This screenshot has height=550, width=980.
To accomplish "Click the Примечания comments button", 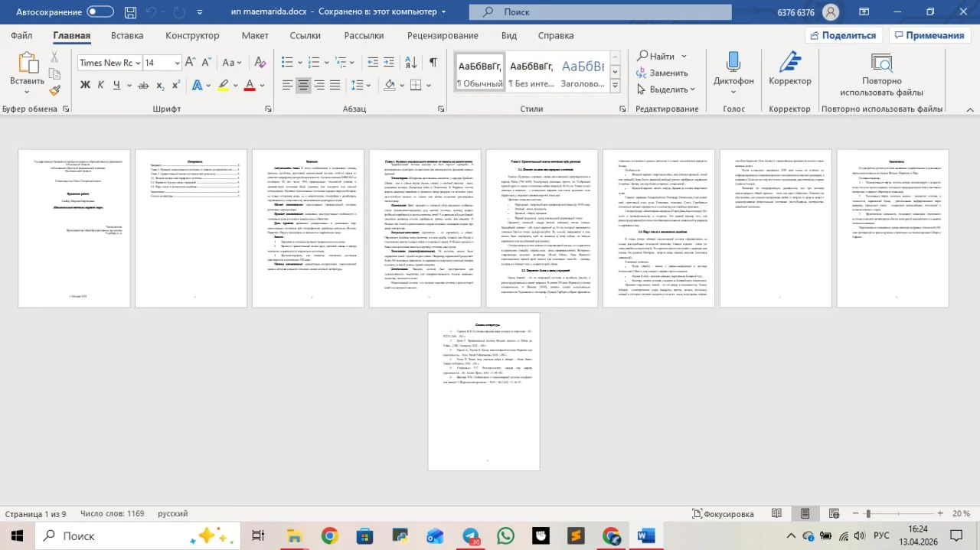I will coord(929,35).
